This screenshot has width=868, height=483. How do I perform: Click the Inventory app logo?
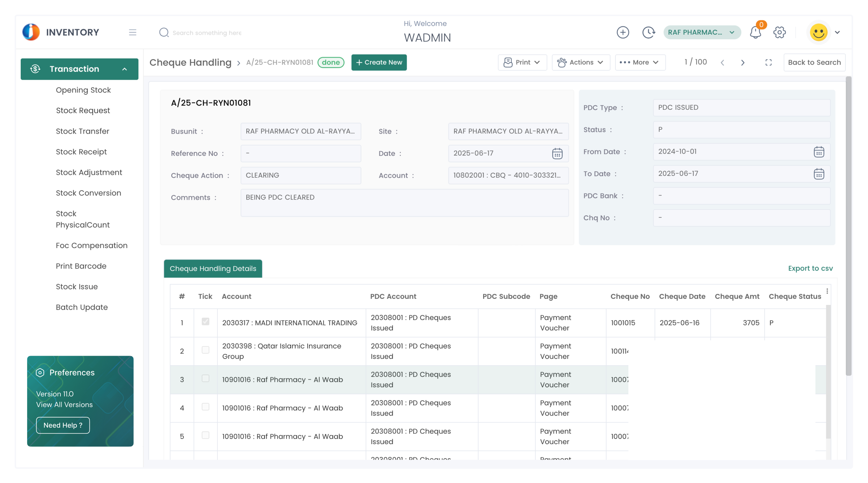click(31, 32)
